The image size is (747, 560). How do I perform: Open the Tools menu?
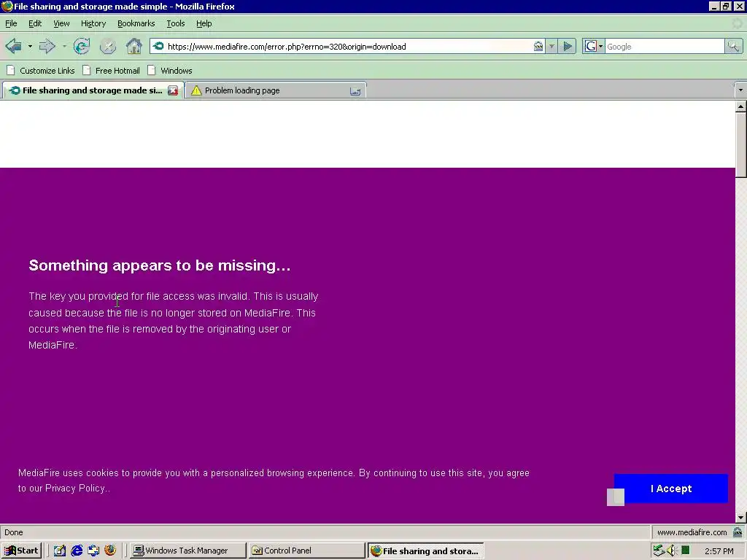[x=175, y=23]
